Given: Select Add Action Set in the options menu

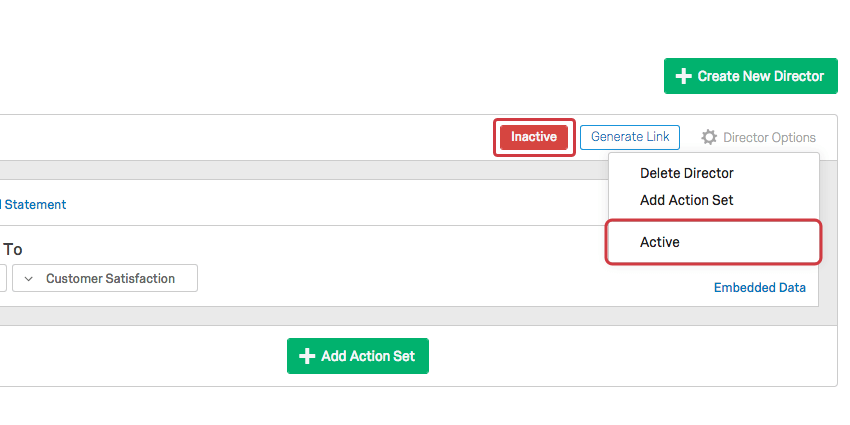Looking at the screenshot, I should [x=687, y=200].
